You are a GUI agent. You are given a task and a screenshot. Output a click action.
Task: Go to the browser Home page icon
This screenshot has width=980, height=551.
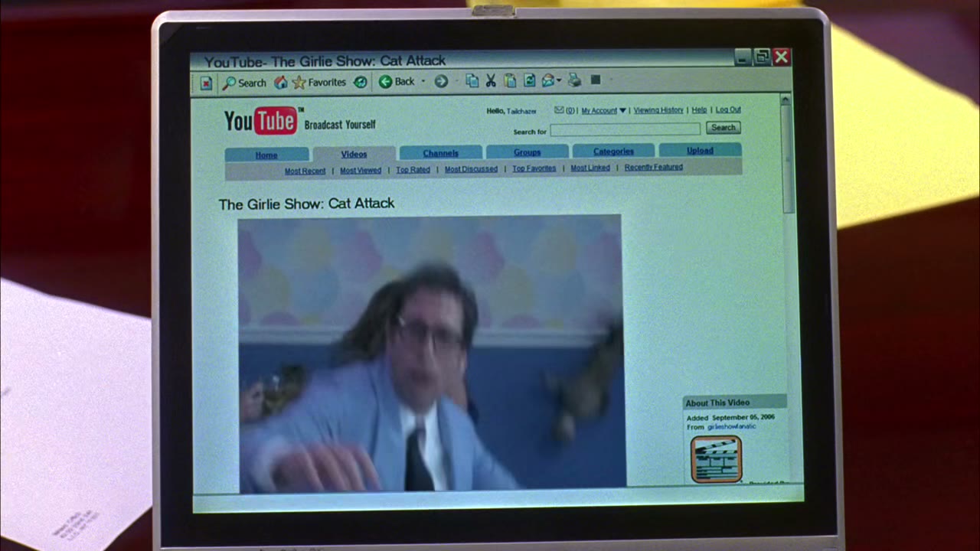pos(281,82)
